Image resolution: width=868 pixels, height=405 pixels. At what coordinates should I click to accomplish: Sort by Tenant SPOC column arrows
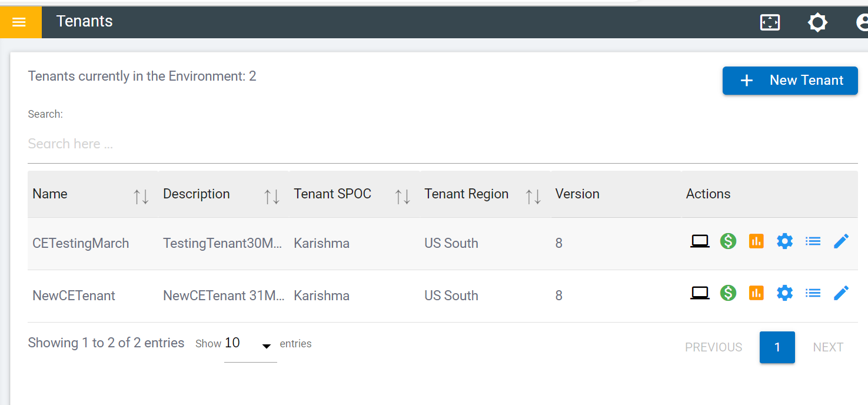coord(403,197)
